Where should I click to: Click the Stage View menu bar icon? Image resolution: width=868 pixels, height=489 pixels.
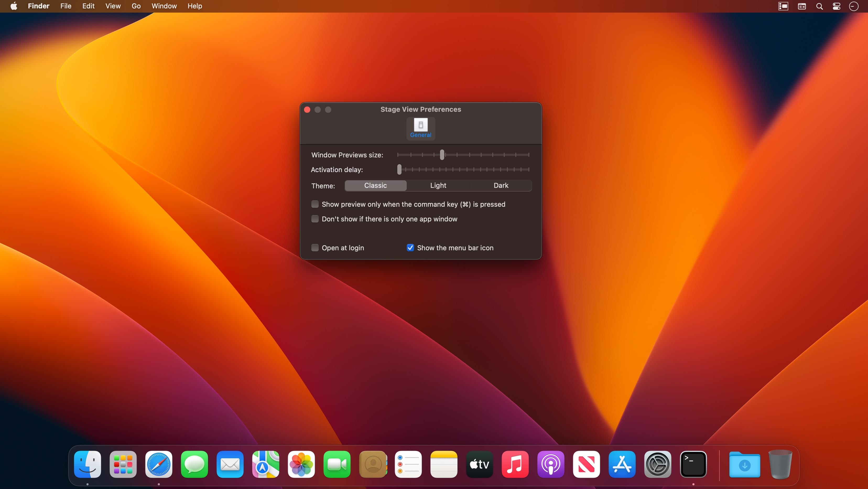tap(783, 6)
